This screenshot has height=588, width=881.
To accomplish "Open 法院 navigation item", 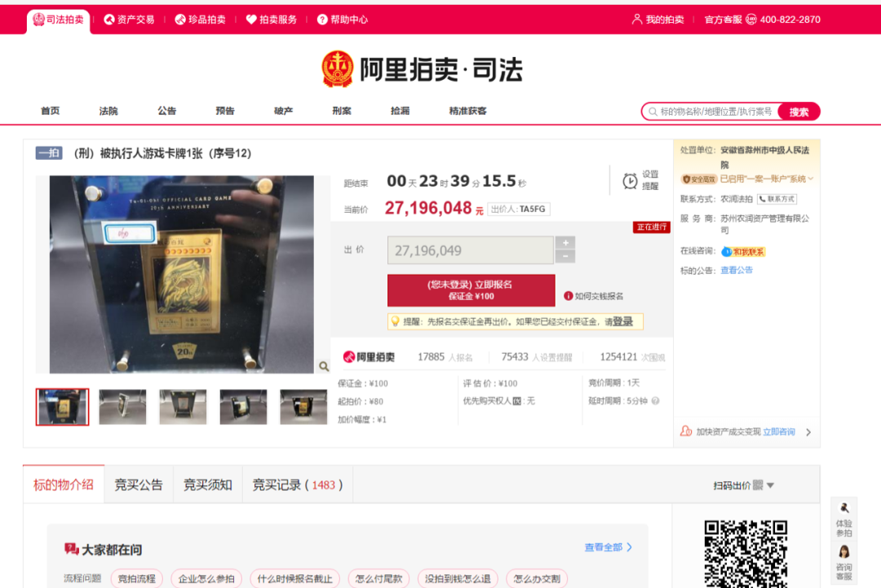I will 108,111.
